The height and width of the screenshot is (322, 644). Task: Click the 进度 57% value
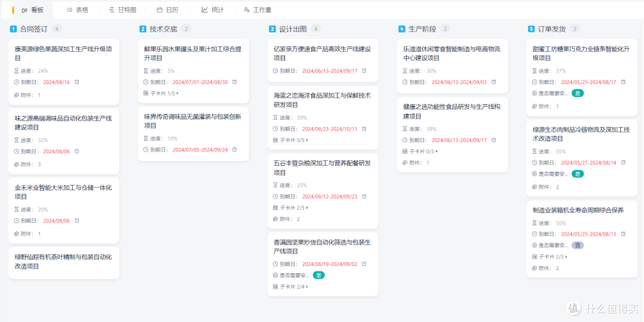point(561,71)
